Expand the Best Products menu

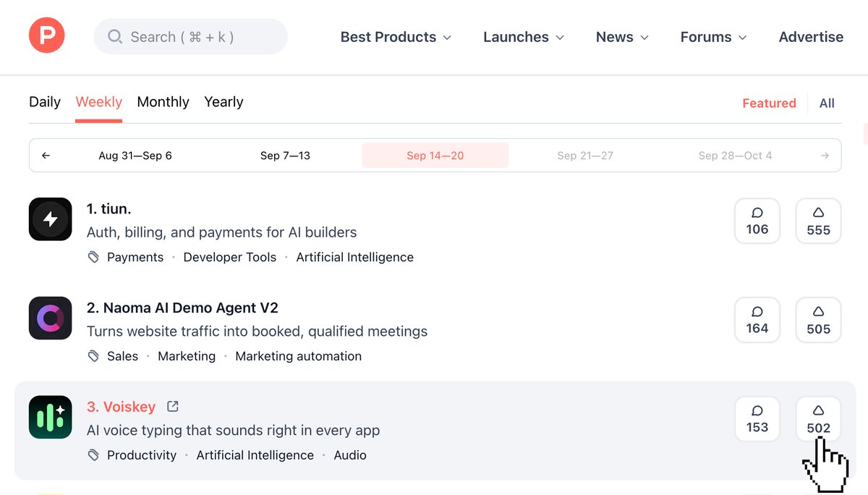pos(396,37)
